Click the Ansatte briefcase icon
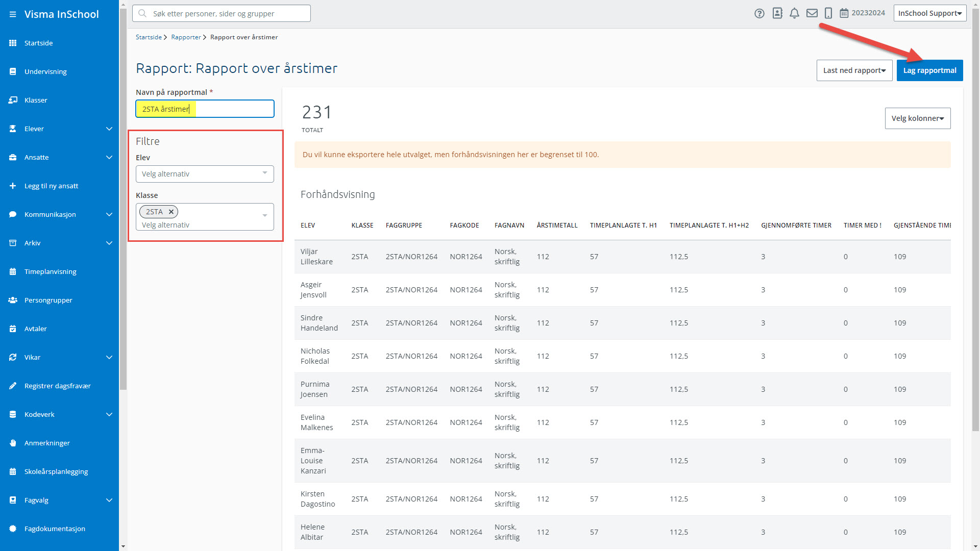The height and width of the screenshot is (551, 980). coord(13,157)
